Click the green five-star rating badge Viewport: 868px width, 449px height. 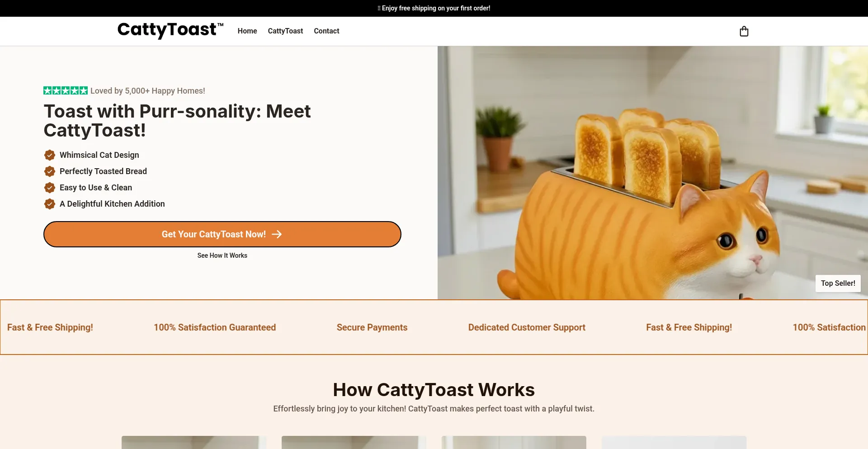(66, 90)
